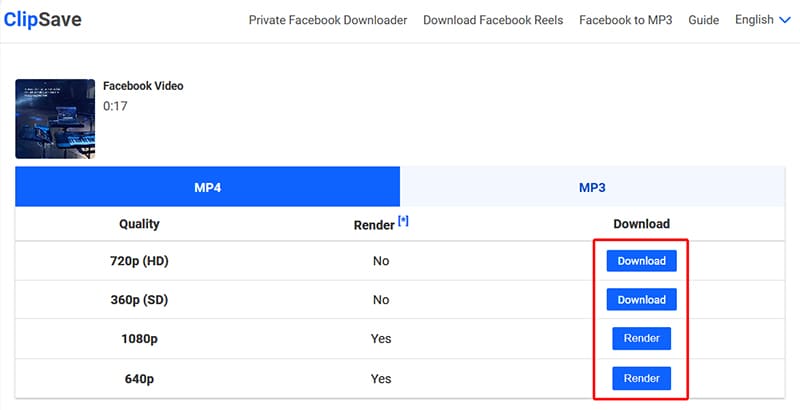Screen dimensions: 800x410
Task: Render the 640p video
Action: (x=641, y=378)
